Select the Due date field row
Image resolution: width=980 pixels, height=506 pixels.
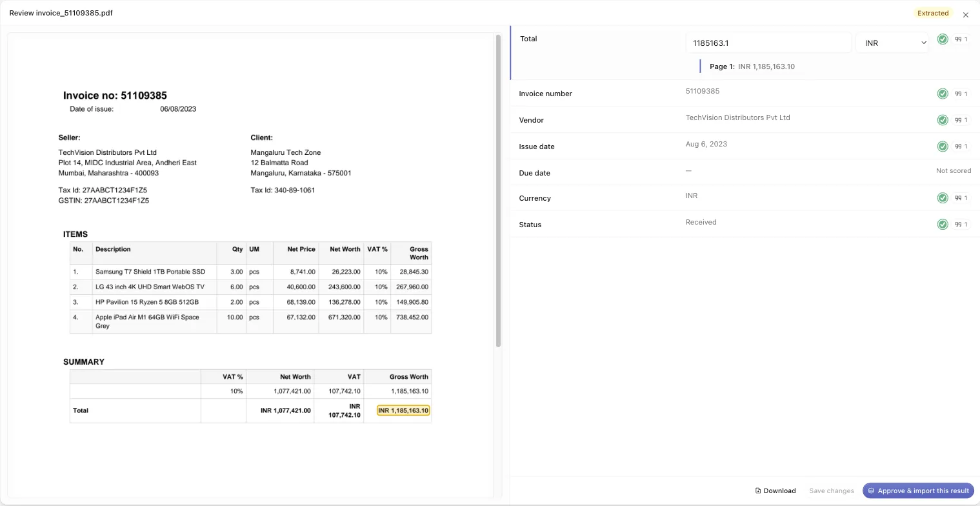coord(745,172)
